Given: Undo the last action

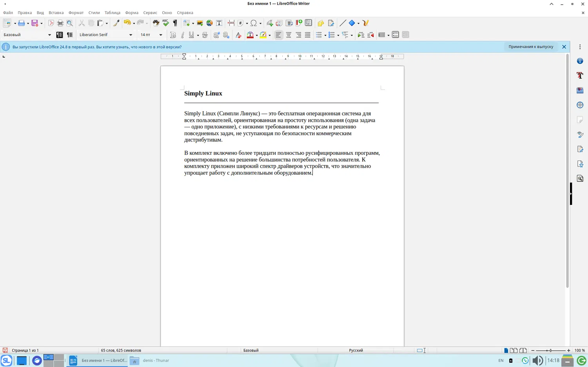Looking at the screenshot, I should (127, 23).
